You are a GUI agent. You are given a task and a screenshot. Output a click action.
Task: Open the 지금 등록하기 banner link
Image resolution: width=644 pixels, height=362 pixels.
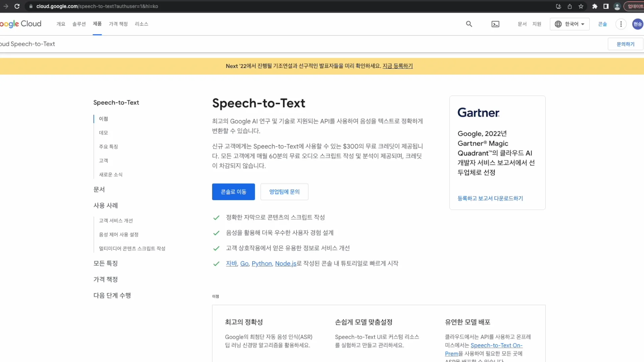click(x=398, y=66)
